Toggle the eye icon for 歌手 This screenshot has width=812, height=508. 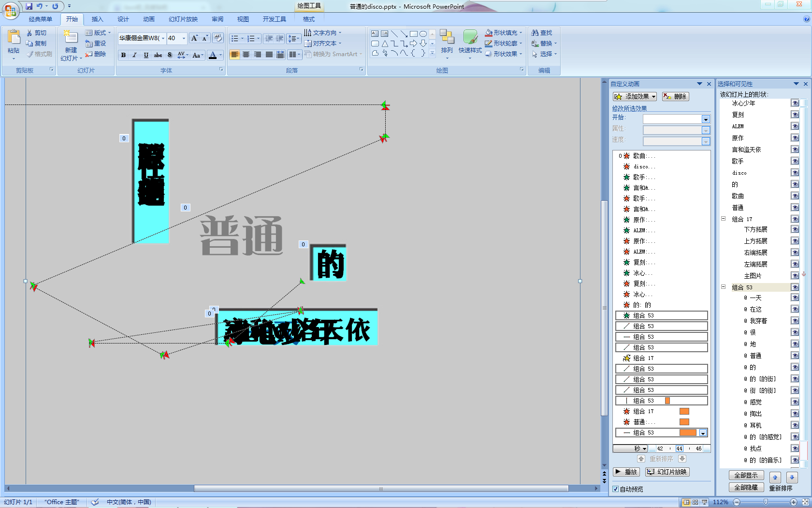point(795,161)
